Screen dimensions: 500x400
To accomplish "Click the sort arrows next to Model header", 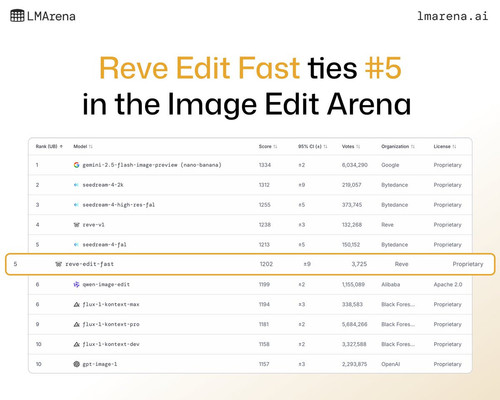I will click(x=91, y=146).
